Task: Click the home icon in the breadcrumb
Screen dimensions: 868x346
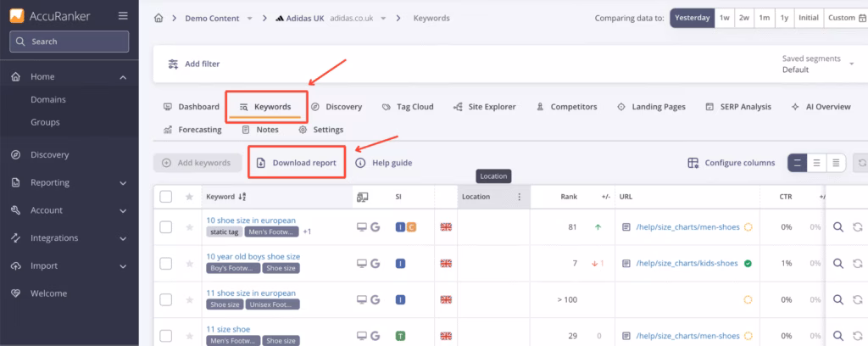Action: point(159,18)
